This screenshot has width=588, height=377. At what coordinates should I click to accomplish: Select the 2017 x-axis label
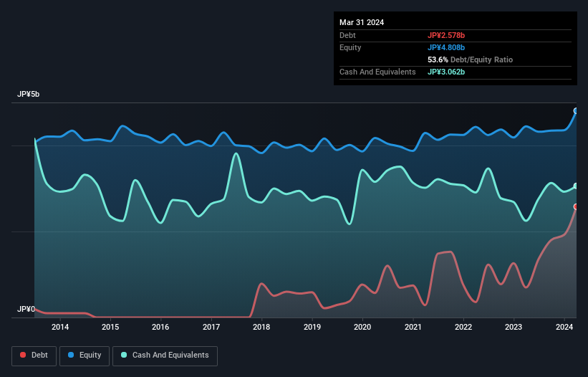point(211,327)
